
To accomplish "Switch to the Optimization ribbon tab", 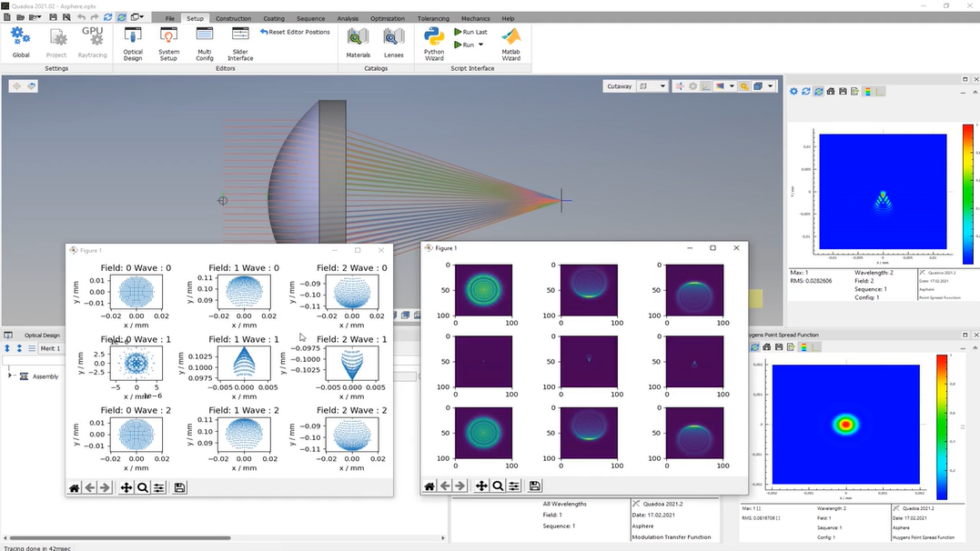I will point(388,19).
